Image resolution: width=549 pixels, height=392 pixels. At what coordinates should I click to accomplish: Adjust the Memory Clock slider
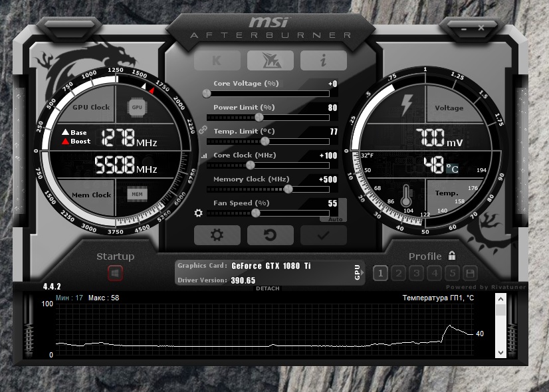pyautogui.click(x=288, y=189)
